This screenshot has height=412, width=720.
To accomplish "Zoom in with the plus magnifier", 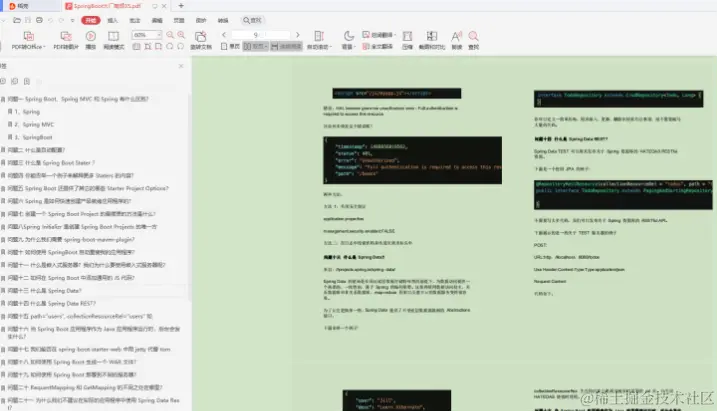I will (x=181, y=35).
